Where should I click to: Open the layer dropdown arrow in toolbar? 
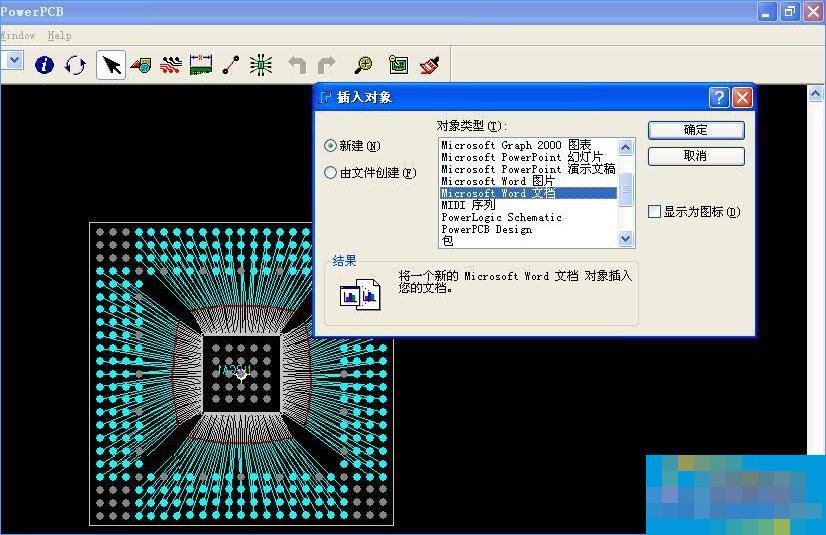pos(15,61)
